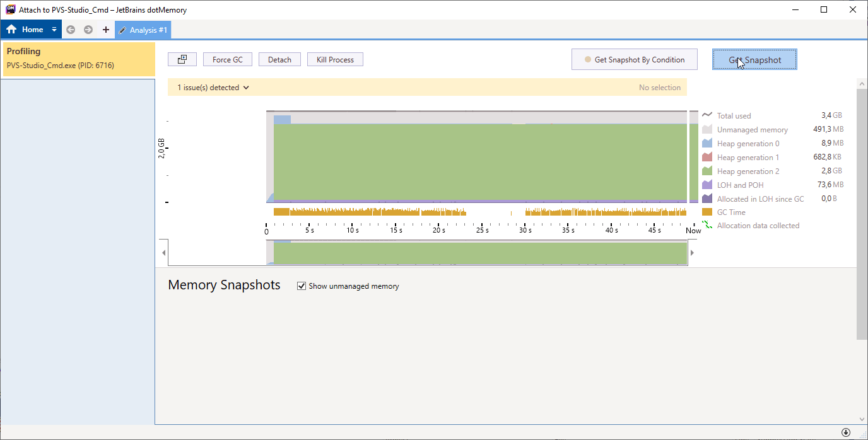This screenshot has height=440, width=868.
Task: Click the 40 s timeline mark
Action: coord(611,230)
